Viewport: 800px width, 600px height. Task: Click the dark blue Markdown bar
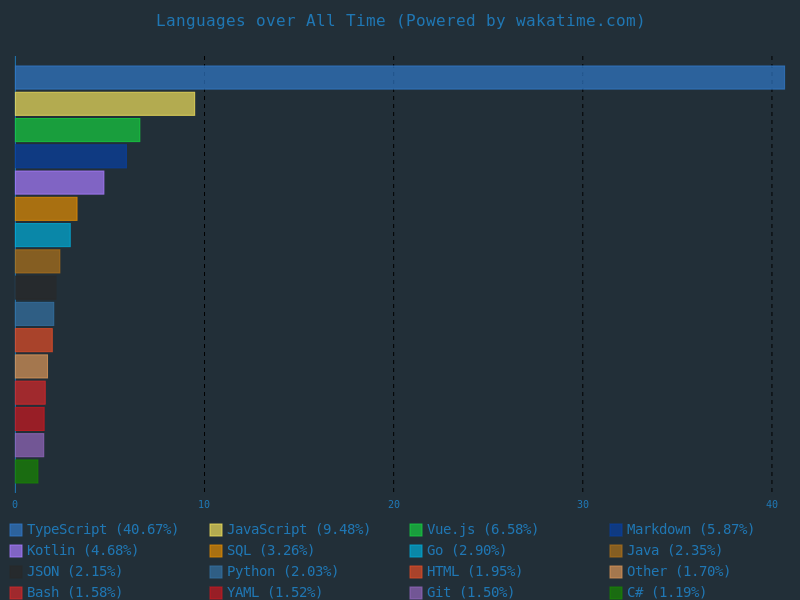click(x=71, y=156)
